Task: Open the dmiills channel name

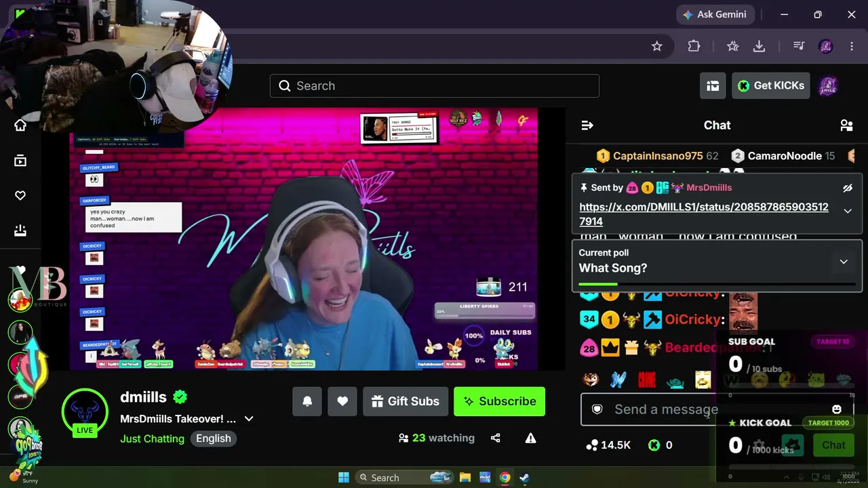Action: (x=143, y=397)
